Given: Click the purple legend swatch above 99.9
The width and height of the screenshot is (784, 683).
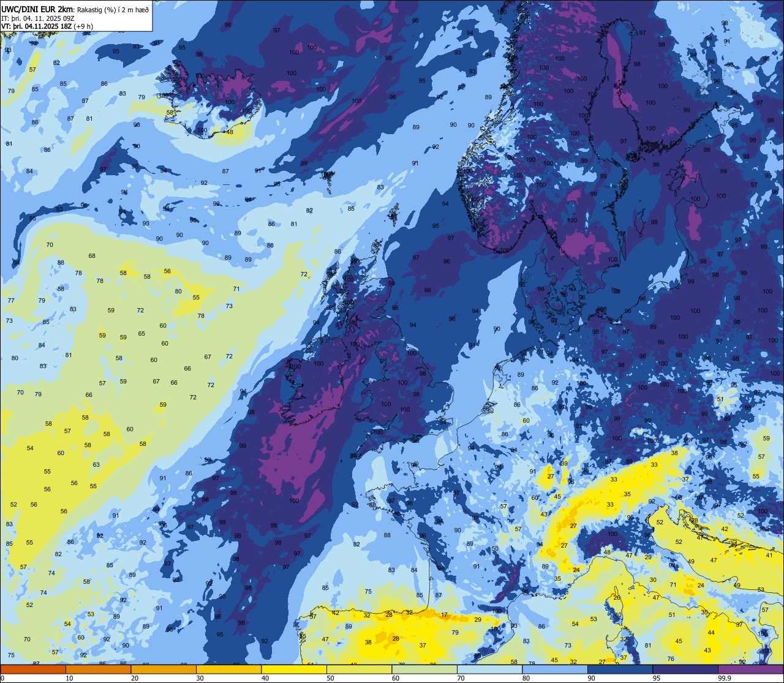Looking at the screenshot, I should click(750, 669).
